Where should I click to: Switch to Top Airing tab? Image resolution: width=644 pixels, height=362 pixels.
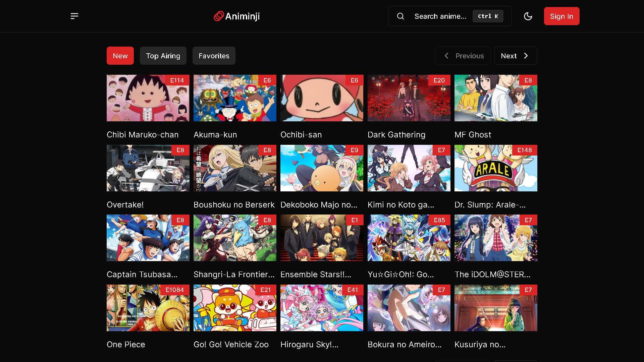pyautogui.click(x=163, y=56)
